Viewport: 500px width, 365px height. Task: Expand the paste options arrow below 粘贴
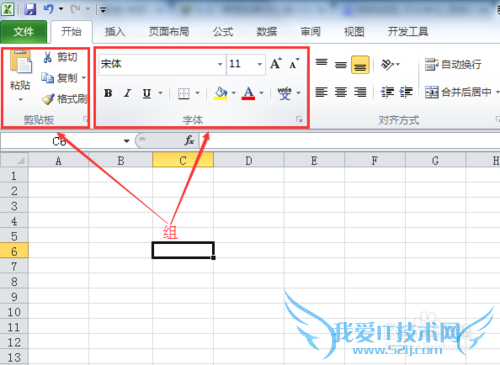coord(20,99)
